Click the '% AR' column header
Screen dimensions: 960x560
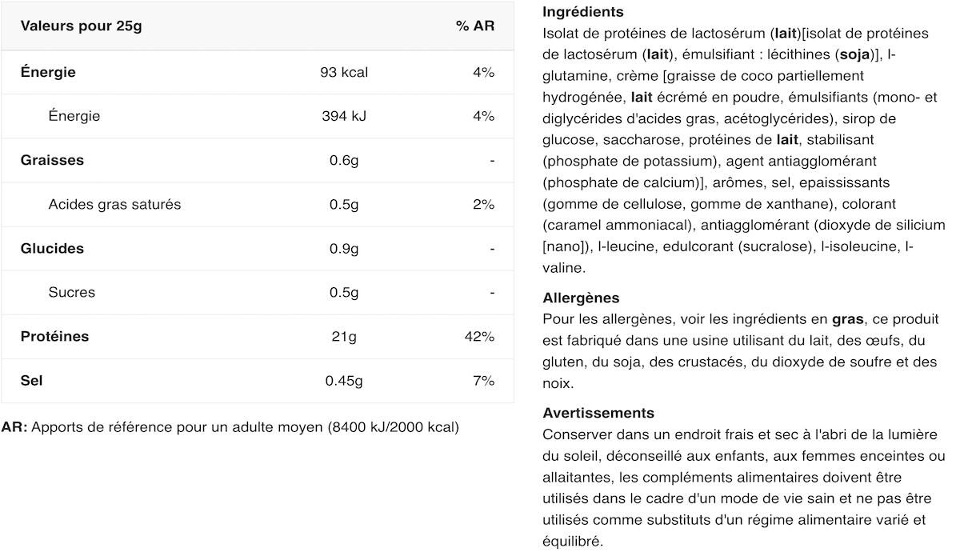475,26
